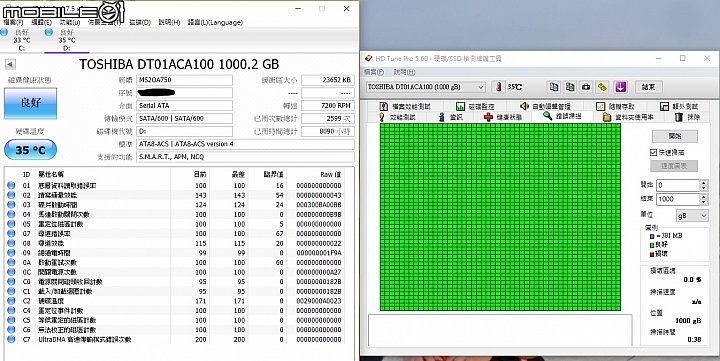Click the scan start input field showing 0

coord(678,185)
